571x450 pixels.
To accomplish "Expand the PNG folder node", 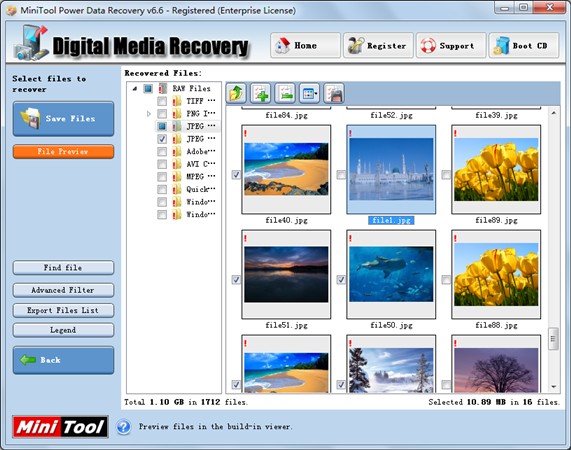I will coord(149,114).
